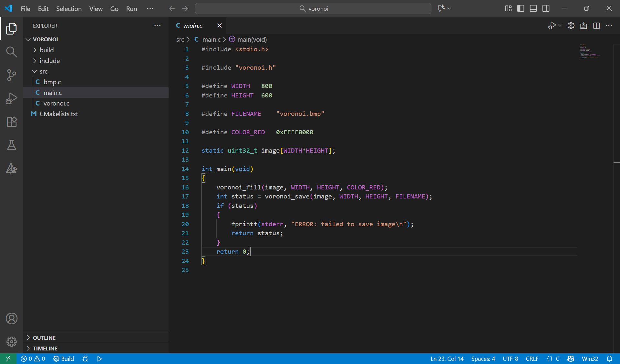This screenshot has height=364, width=620.
Task: Open the Run menu
Action: [131, 9]
